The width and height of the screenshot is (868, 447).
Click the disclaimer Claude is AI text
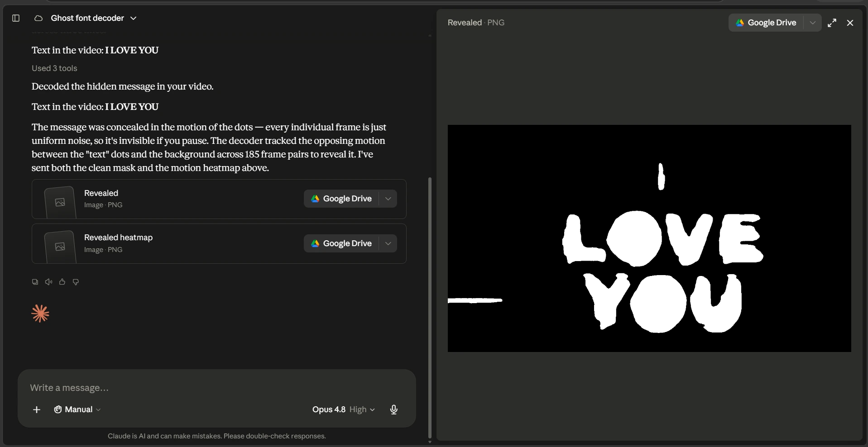pos(217,436)
